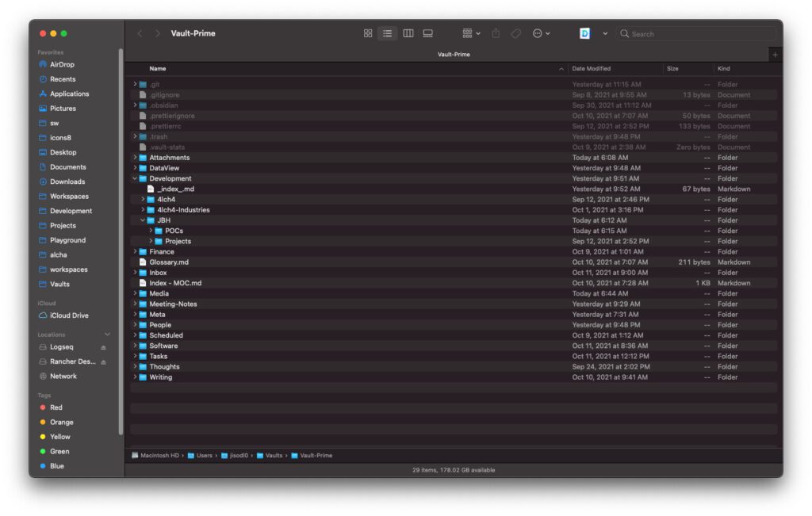
Task: Click the Edit Tags toolbar icon
Action: click(x=516, y=33)
